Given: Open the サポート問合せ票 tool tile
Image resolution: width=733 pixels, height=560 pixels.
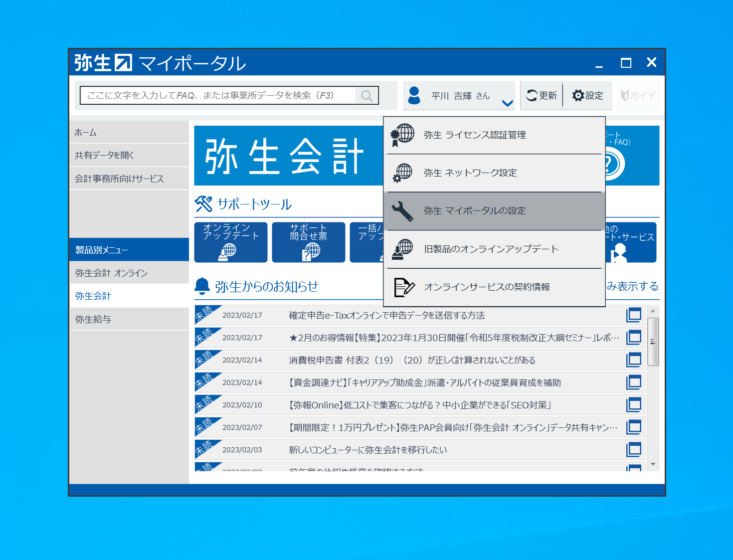Looking at the screenshot, I should pos(309,242).
